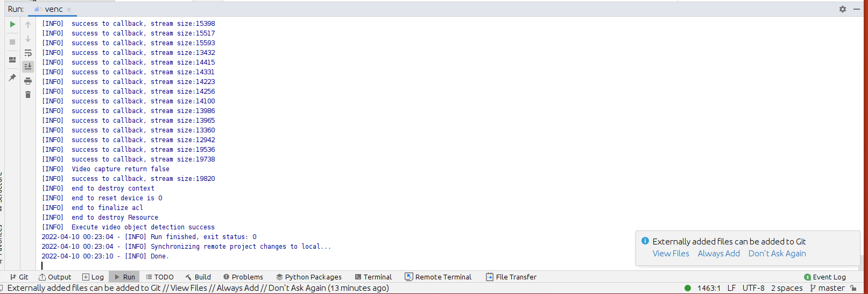This screenshot has height=294, width=868.
Task: Open the Remote Terminal tool window
Action: point(438,277)
